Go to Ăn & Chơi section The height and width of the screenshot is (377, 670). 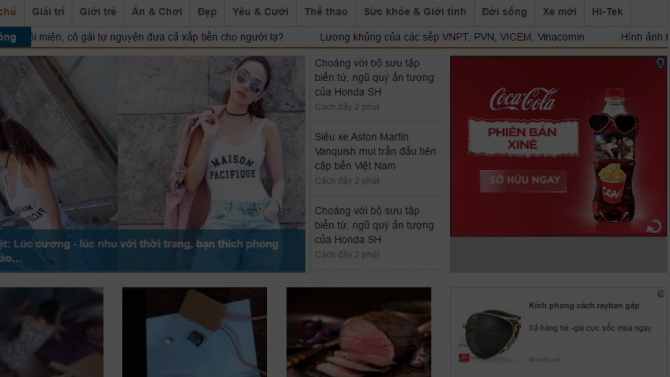157,12
